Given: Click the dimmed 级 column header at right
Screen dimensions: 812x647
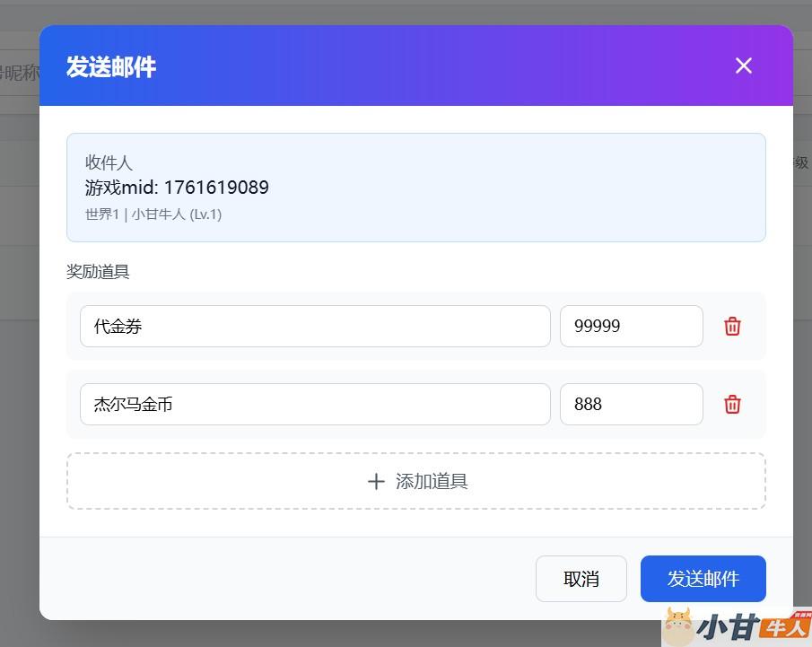Looking at the screenshot, I should [801, 162].
